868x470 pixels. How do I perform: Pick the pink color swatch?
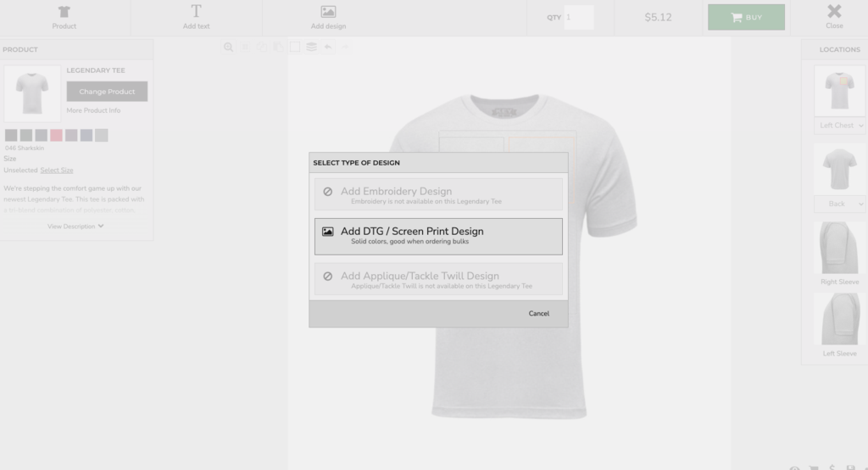click(56, 135)
